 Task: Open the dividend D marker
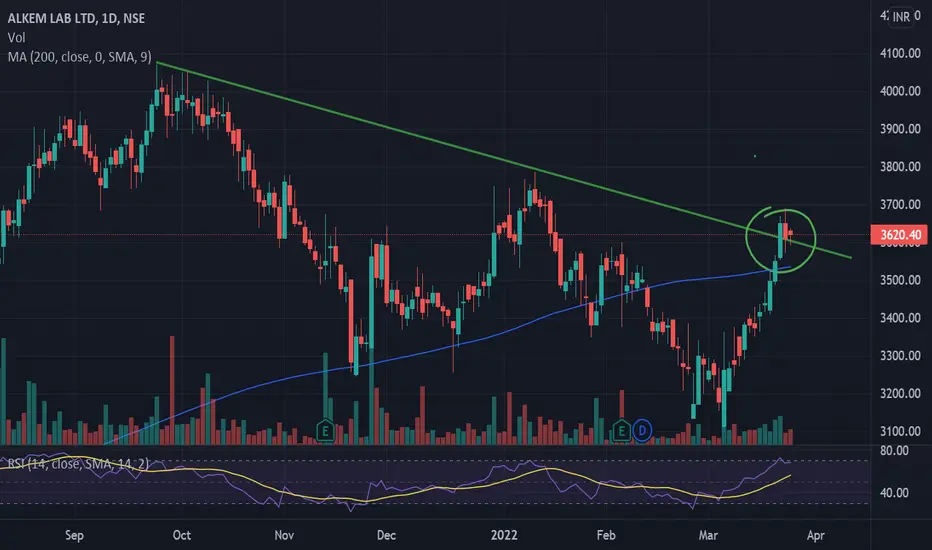[642, 430]
